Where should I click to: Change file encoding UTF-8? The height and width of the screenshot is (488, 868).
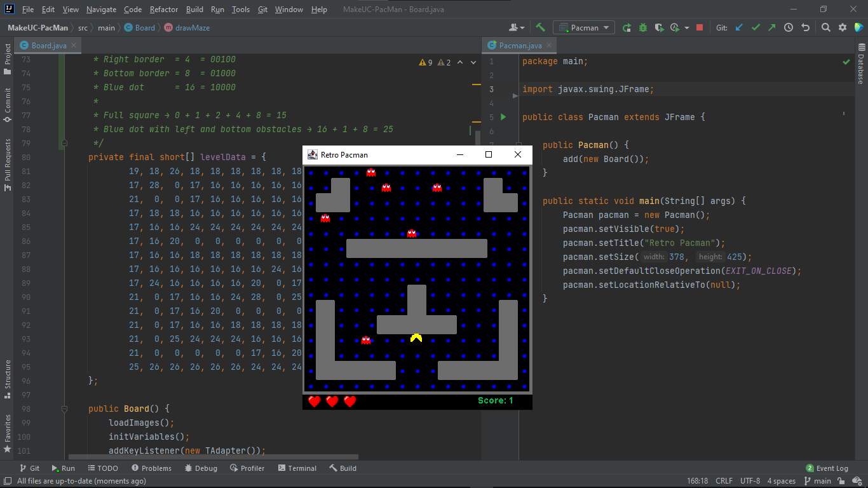tap(750, 481)
